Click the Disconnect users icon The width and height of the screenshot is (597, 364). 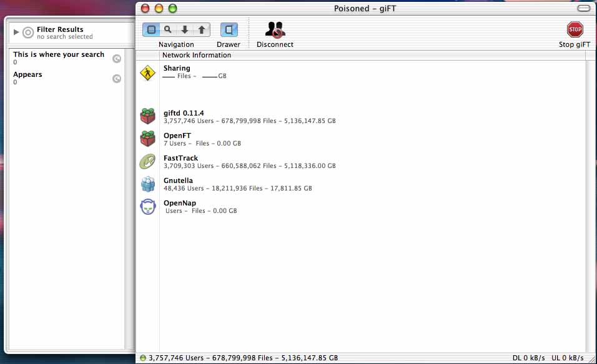(x=275, y=30)
